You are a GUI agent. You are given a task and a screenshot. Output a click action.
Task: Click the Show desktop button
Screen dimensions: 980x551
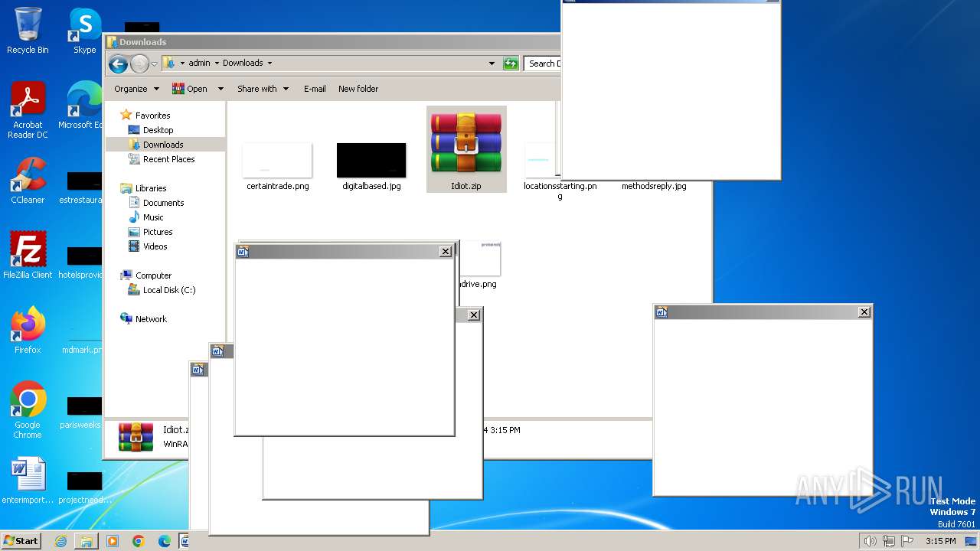(971, 541)
